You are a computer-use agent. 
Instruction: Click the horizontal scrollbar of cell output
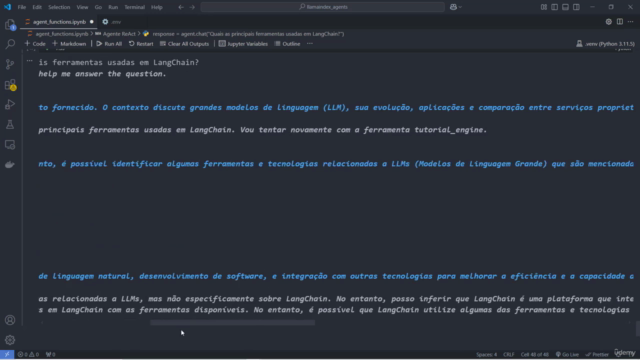tap(233, 322)
